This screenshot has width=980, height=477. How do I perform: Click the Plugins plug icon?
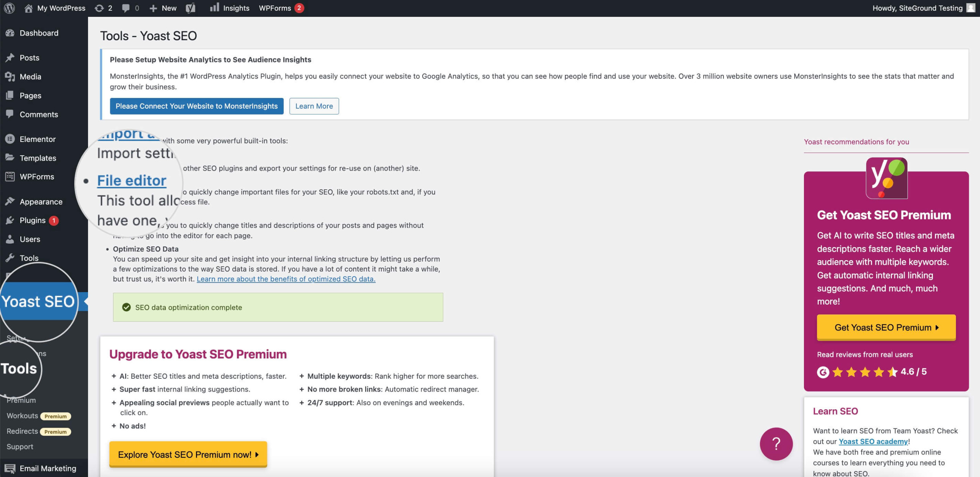[x=10, y=220]
